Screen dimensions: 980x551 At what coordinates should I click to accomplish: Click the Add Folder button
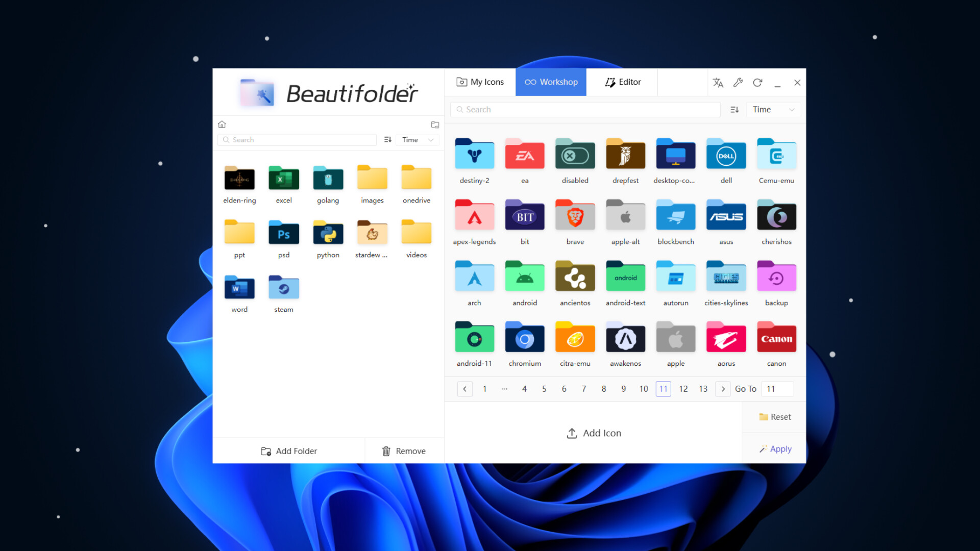[289, 450]
